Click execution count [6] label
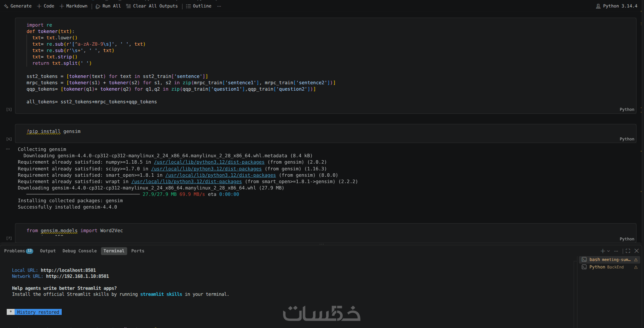 click(x=9, y=139)
